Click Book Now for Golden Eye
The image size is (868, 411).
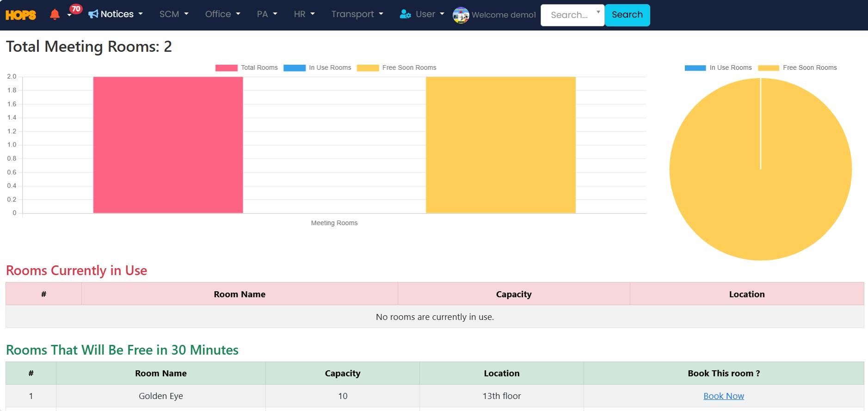(x=723, y=396)
